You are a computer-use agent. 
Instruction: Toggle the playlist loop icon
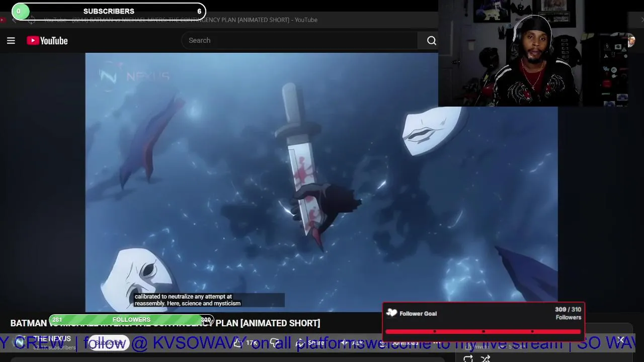[468, 358]
